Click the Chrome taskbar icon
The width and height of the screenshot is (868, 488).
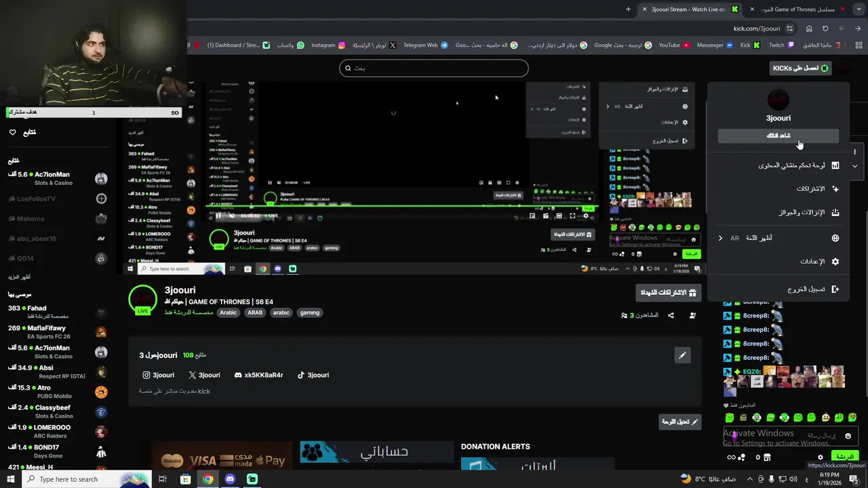pyautogui.click(x=208, y=479)
